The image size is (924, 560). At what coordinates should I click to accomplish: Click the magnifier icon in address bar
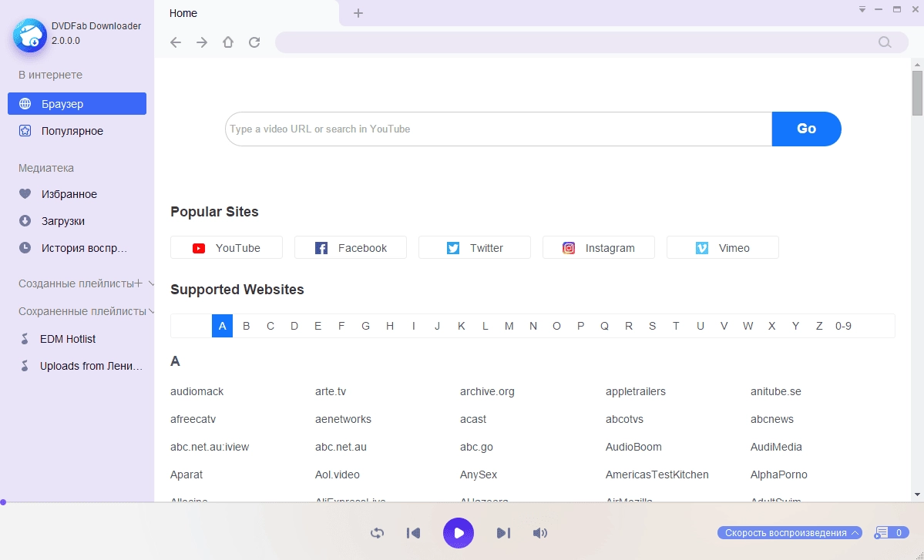click(x=885, y=42)
